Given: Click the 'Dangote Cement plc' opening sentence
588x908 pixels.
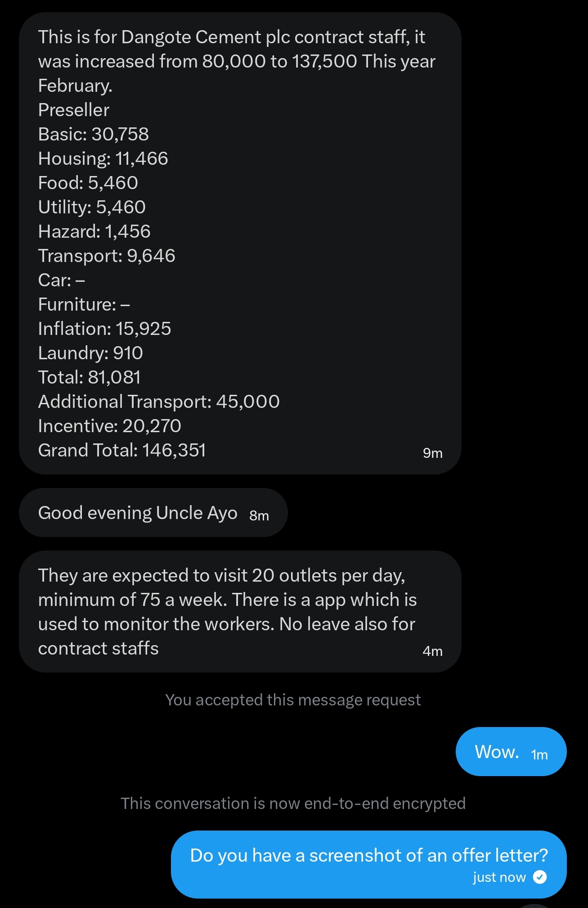Looking at the screenshot, I should point(237,61).
